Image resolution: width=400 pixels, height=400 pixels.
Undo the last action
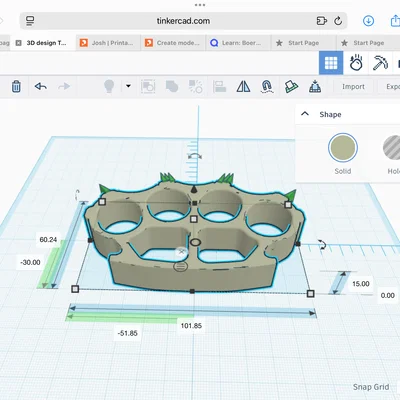coord(40,87)
